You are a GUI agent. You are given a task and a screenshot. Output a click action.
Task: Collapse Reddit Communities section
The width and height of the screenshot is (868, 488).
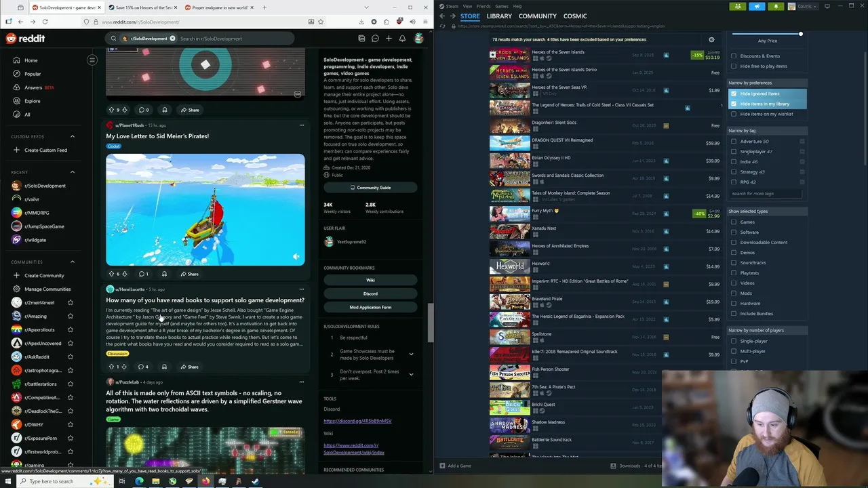point(73,262)
